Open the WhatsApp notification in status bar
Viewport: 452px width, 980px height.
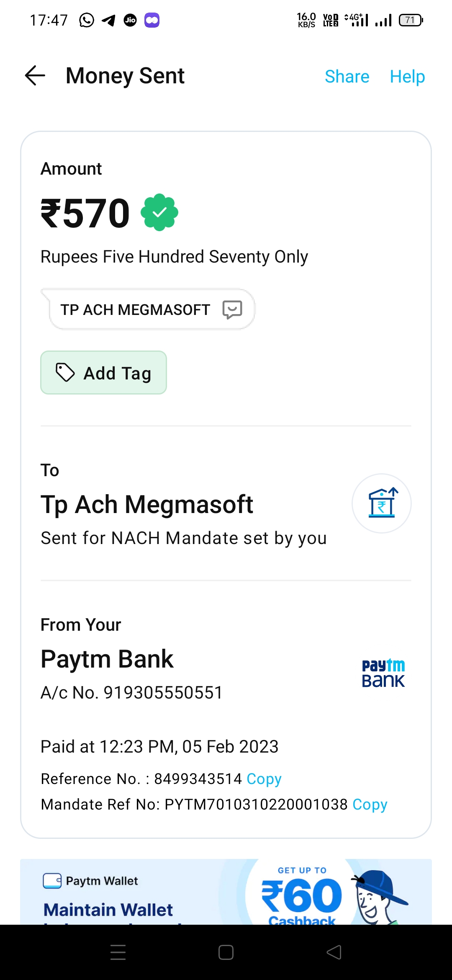point(87,20)
